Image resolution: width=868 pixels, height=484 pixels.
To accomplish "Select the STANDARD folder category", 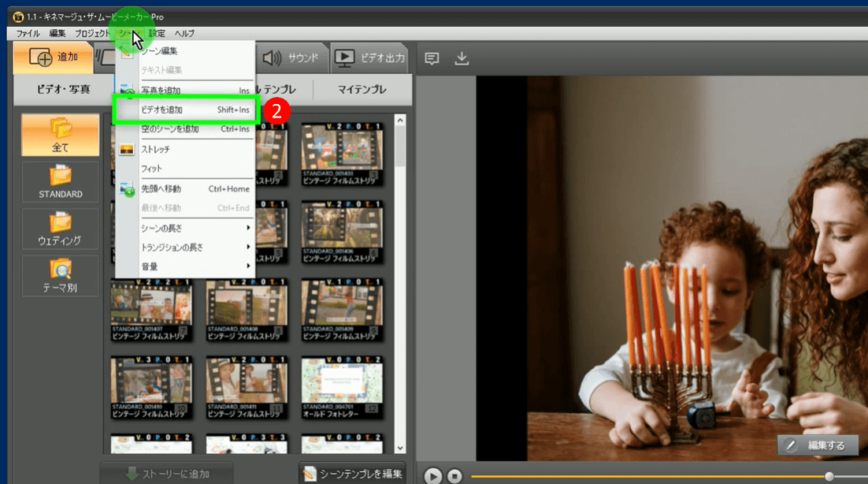I will pos(61,182).
